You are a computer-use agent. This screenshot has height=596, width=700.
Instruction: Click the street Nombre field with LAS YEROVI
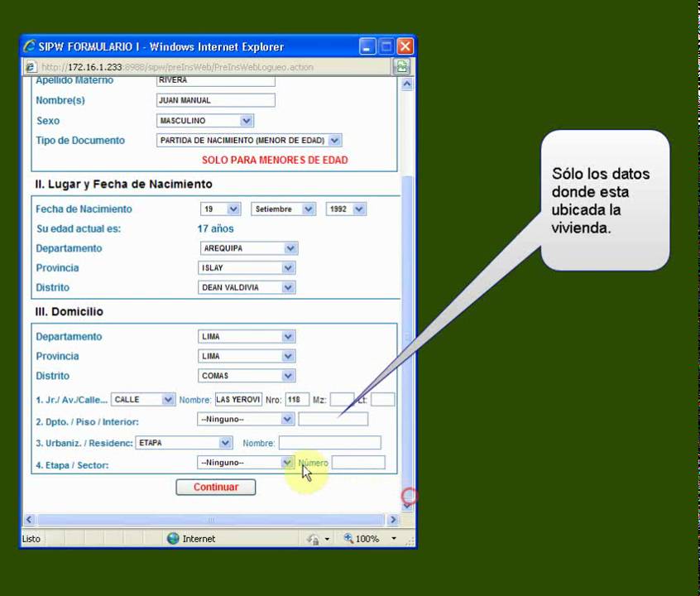tap(238, 400)
